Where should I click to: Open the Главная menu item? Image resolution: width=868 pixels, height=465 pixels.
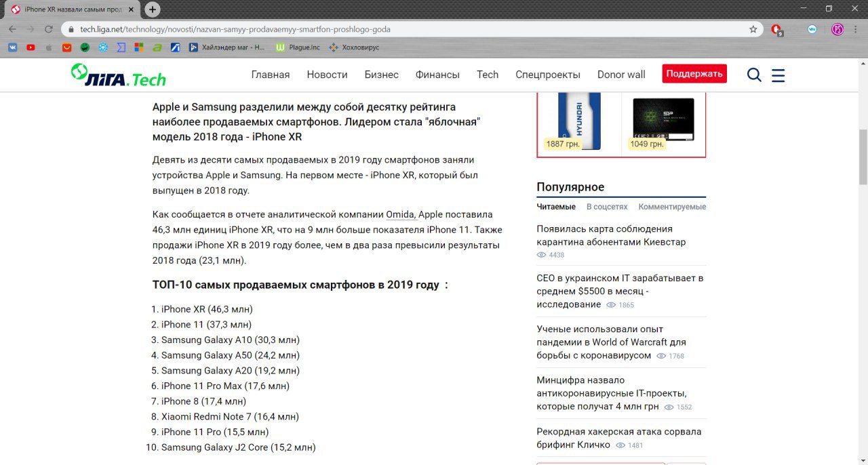tap(271, 75)
